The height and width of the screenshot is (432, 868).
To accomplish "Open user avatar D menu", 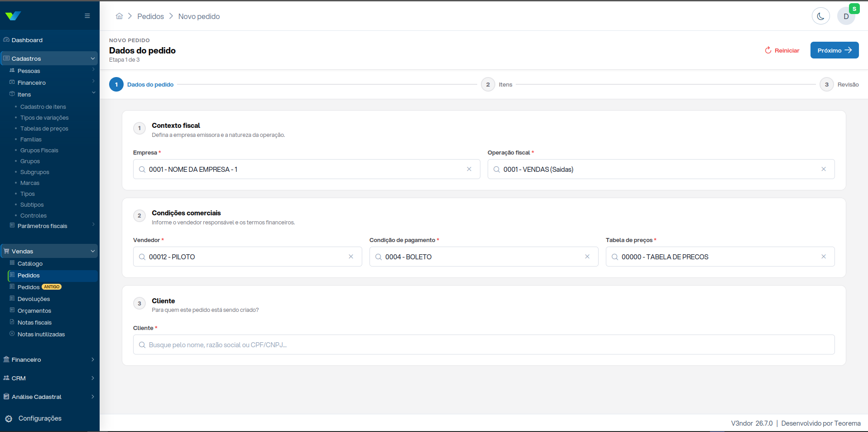I will 846,16.
